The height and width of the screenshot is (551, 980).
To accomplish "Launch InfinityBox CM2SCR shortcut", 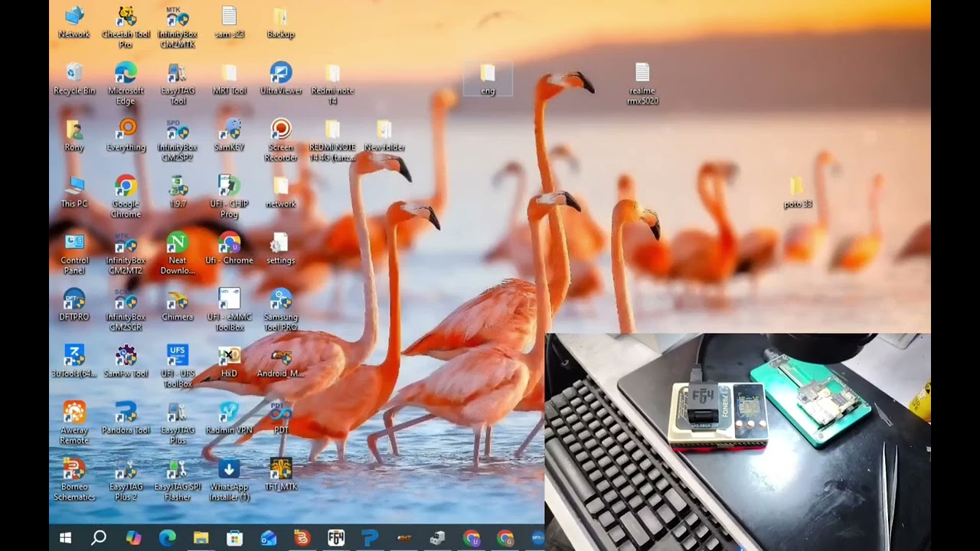I will (126, 310).
